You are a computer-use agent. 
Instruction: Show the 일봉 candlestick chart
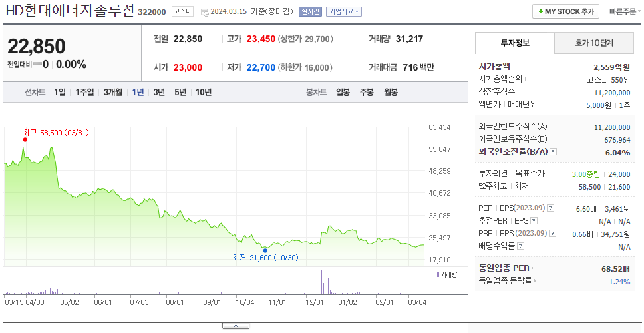(343, 92)
